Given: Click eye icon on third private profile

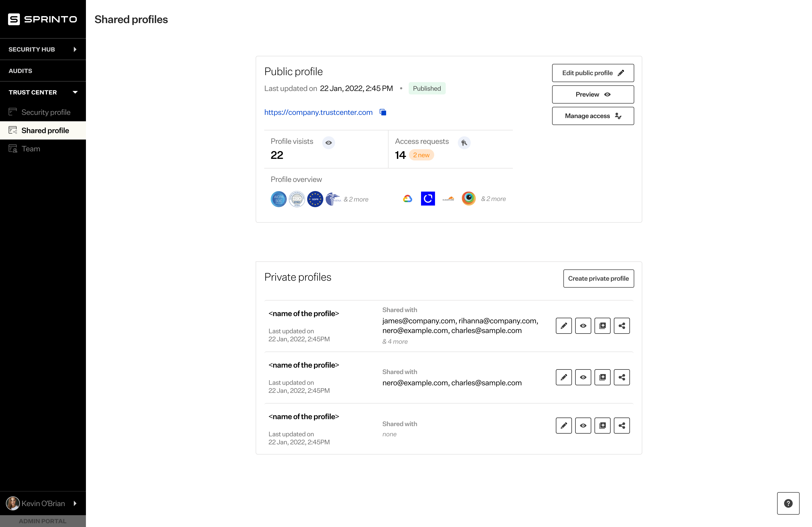Looking at the screenshot, I should 583,425.
